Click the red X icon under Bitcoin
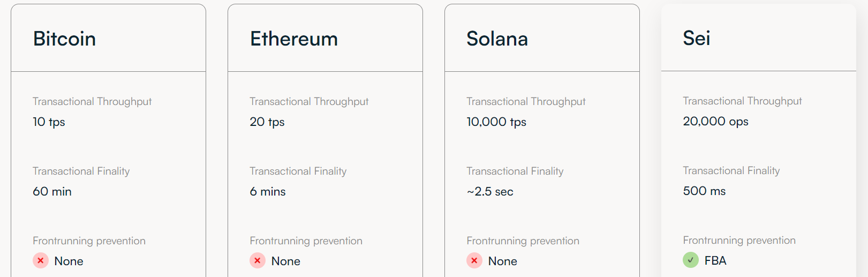868x277 pixels. click(41, 261)
